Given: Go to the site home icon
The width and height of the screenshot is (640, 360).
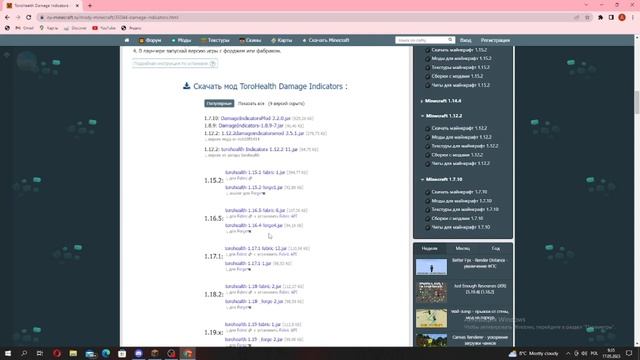Looking at the screenshot, I should click(127, 40).
